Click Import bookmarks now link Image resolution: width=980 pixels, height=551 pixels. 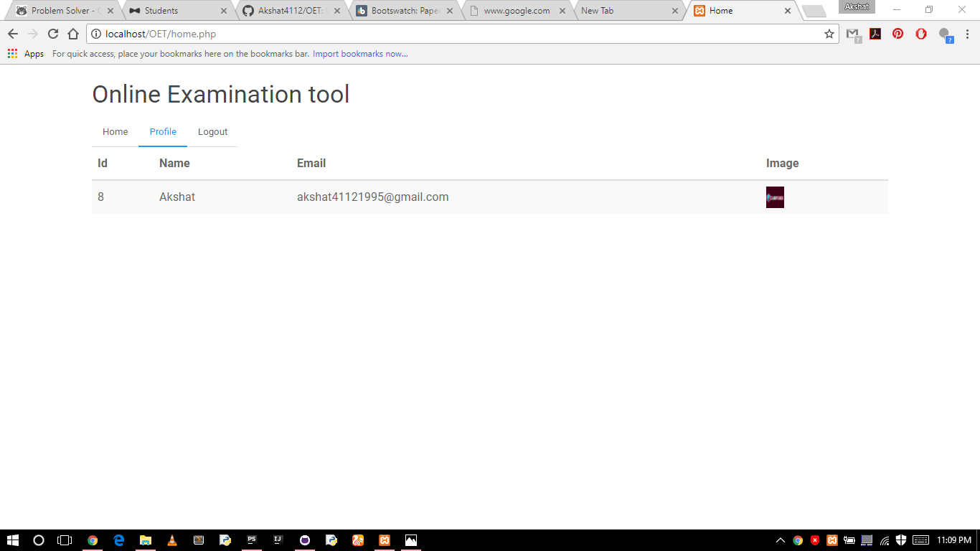pyautogui.click(x=360, y=54)
